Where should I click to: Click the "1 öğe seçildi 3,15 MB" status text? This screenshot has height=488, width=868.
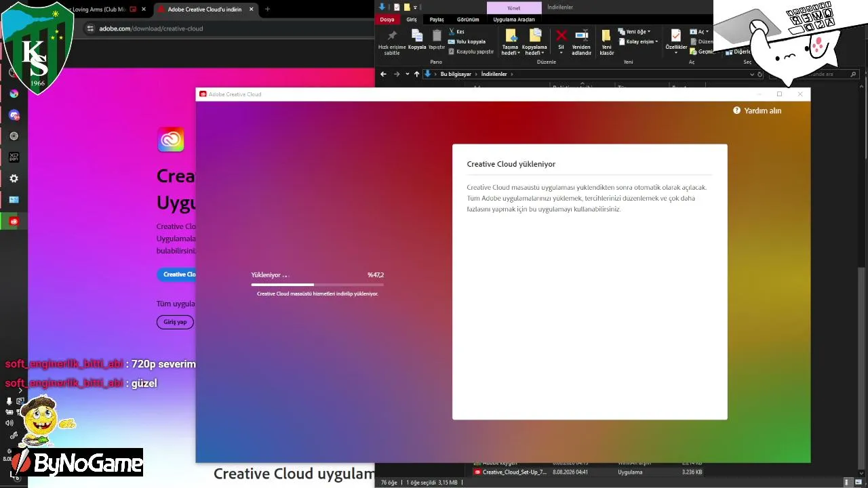431,483
